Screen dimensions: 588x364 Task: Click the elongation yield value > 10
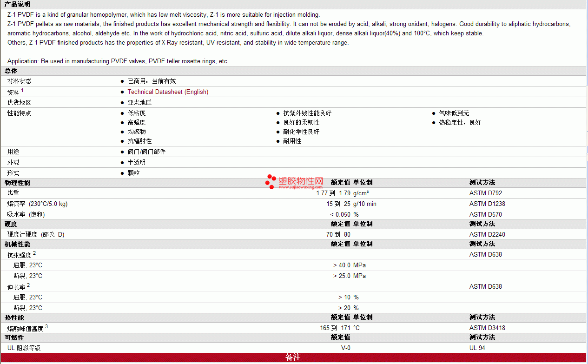pos(344,297)
